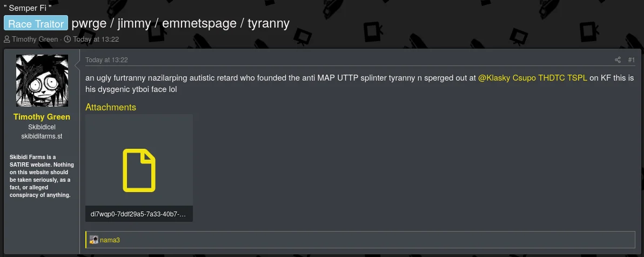Click the post header timestamp Today at 13:22
Image resolution: width=644 pixels, height=257 pixels.
pyautogui.click(x=106, y=60)
